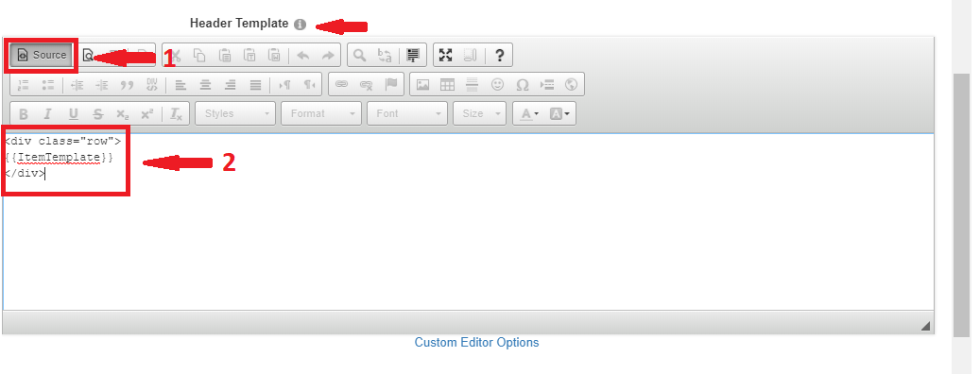This screenshot has height=374, width=980.
Task: Insert a horizontal line
Action: point(473,85)
